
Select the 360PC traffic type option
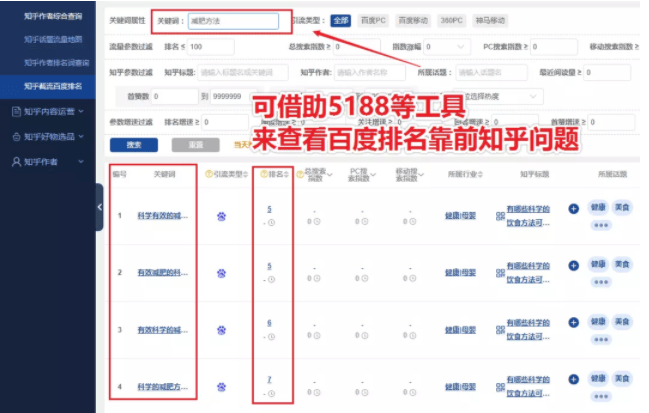coord(451,20)
